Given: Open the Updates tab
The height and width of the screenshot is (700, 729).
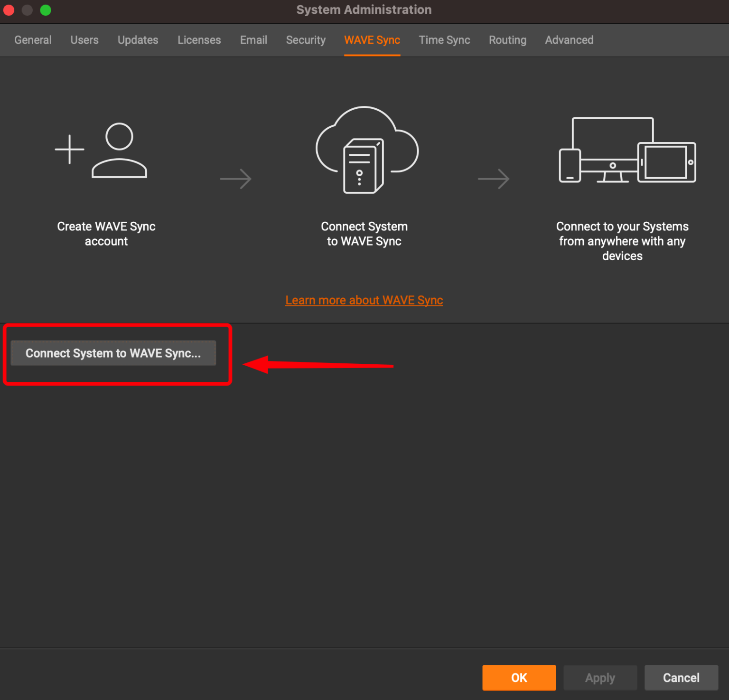Looking at the screenshot, I should (x=138, y=40).
